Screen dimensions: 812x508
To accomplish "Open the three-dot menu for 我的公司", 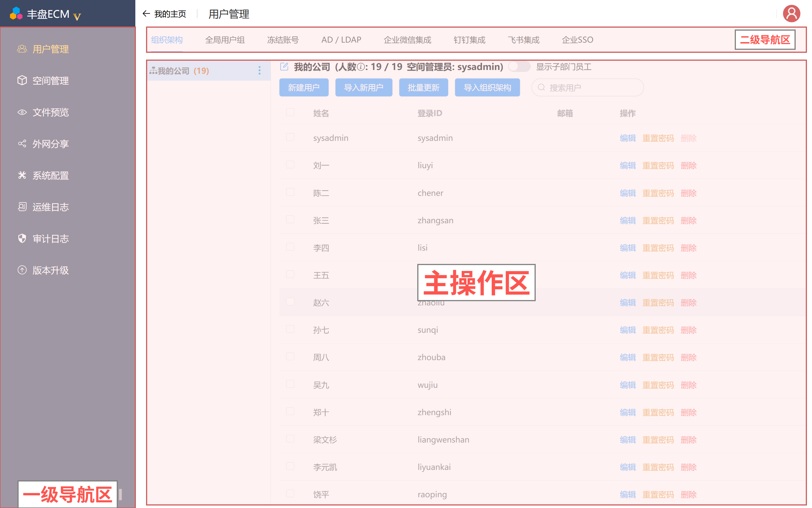I will click(259, 71).
